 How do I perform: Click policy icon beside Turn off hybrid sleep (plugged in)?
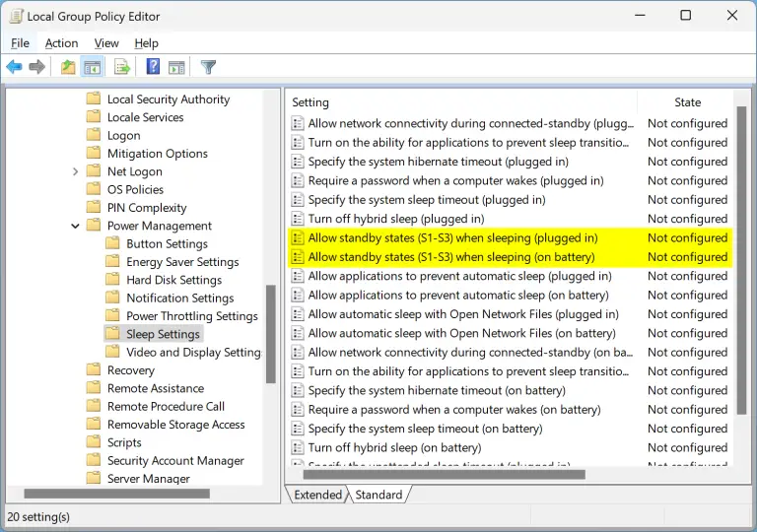coord(298,219)
